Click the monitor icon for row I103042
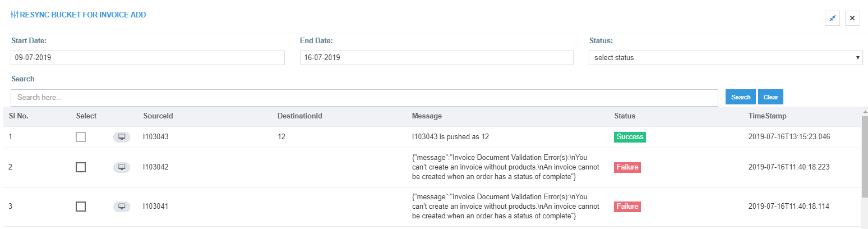Image resolution: width=868 pixels, height=229 pixels. tap(122, 167)
